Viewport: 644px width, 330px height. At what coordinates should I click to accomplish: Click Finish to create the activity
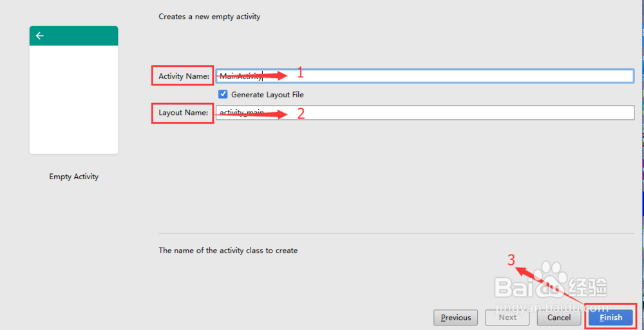611,317
